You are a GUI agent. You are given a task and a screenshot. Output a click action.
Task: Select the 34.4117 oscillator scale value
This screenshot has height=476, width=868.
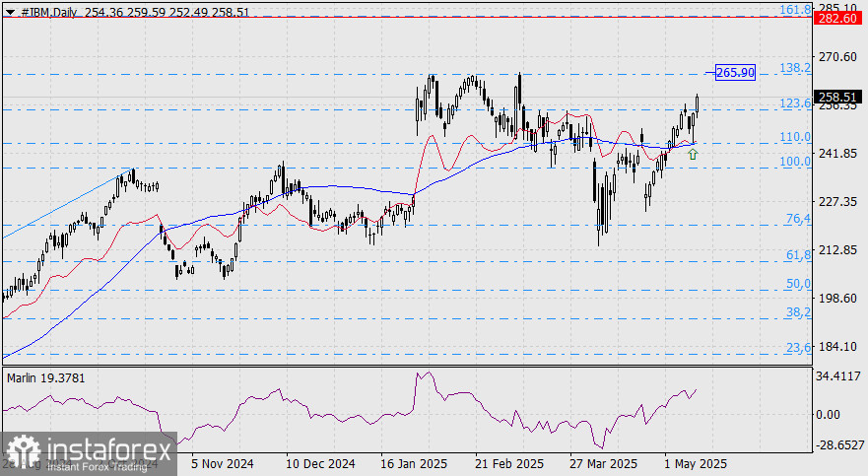(838, 376)
